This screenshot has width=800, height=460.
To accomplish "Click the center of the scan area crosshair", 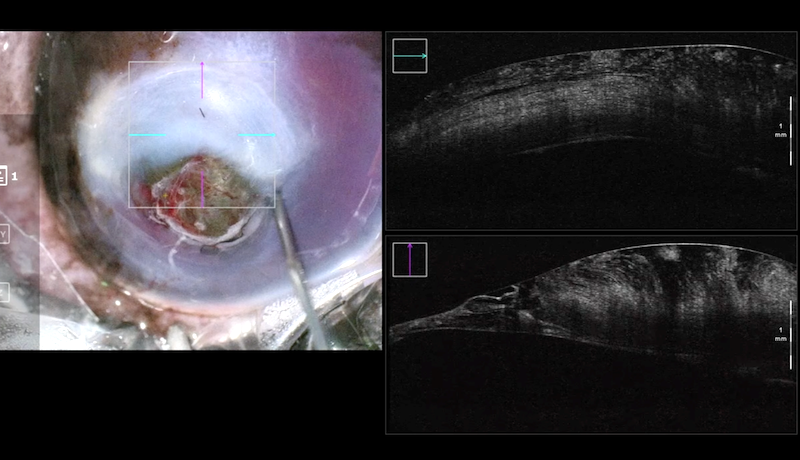I will coord(202,135).
